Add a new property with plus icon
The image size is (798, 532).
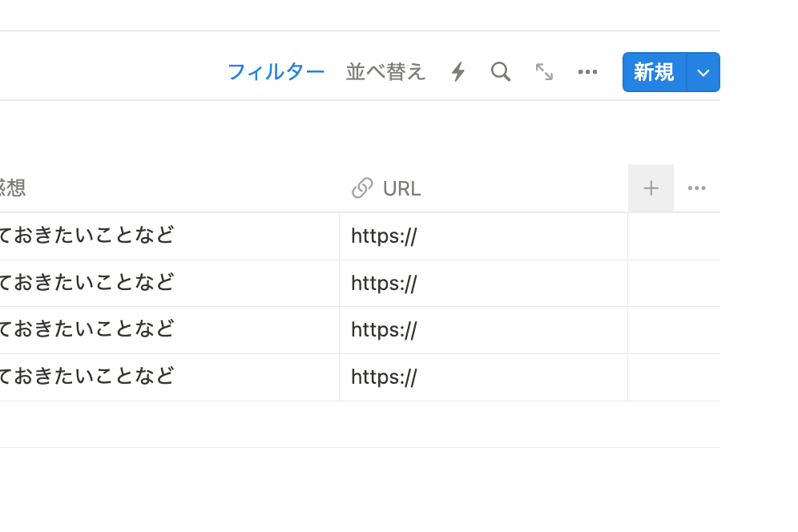pyautogui.click(x=651, y=188)
